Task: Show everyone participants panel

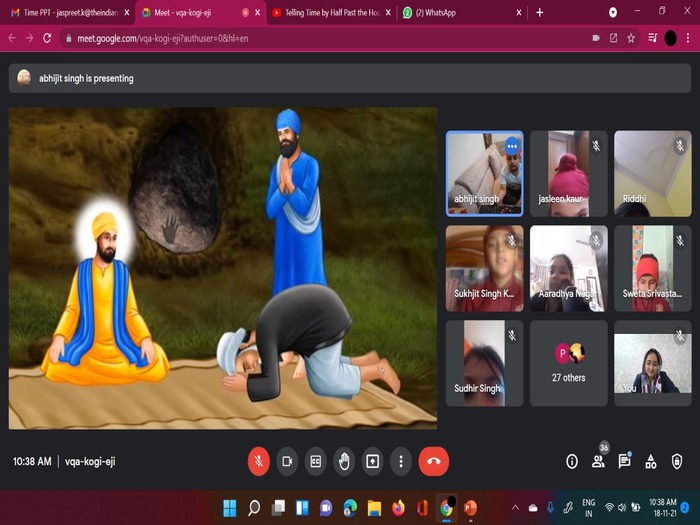Action: point(598,461)
